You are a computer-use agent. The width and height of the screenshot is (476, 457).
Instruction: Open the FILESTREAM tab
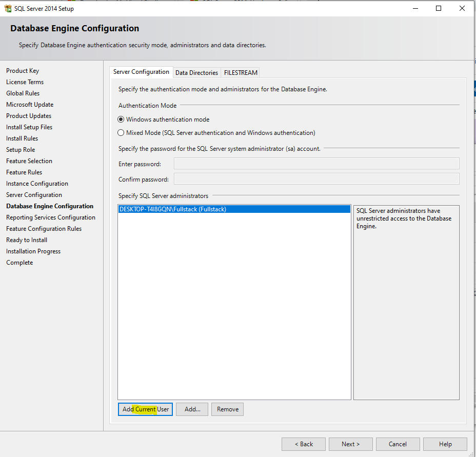241,72
